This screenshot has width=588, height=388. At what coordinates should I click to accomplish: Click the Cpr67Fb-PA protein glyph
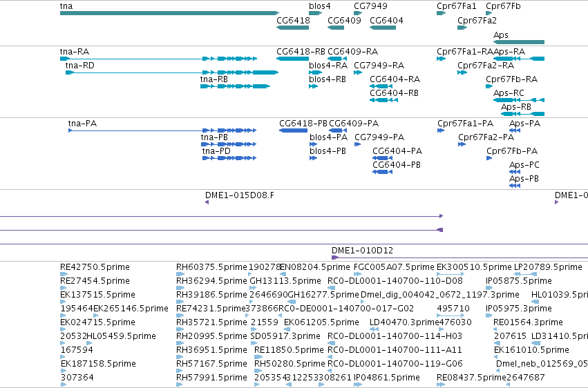tap(489, 158)
